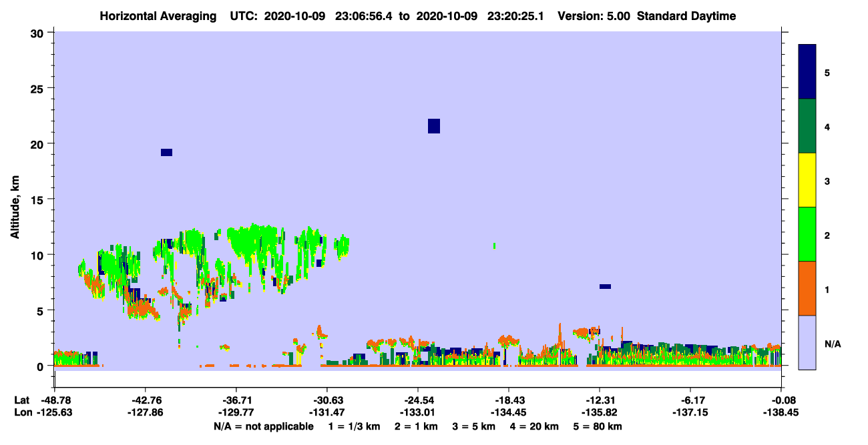Click the orange color bar segment labeled 1
Image resolution: width=868 pixels, height=445 pixels.
(x=807, y=288)
